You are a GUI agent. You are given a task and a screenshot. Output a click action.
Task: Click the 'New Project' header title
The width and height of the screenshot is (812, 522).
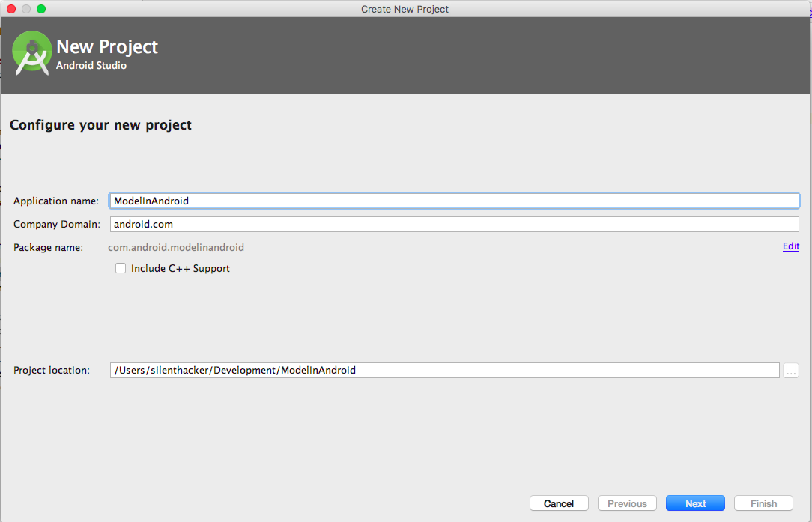[107, 46]
